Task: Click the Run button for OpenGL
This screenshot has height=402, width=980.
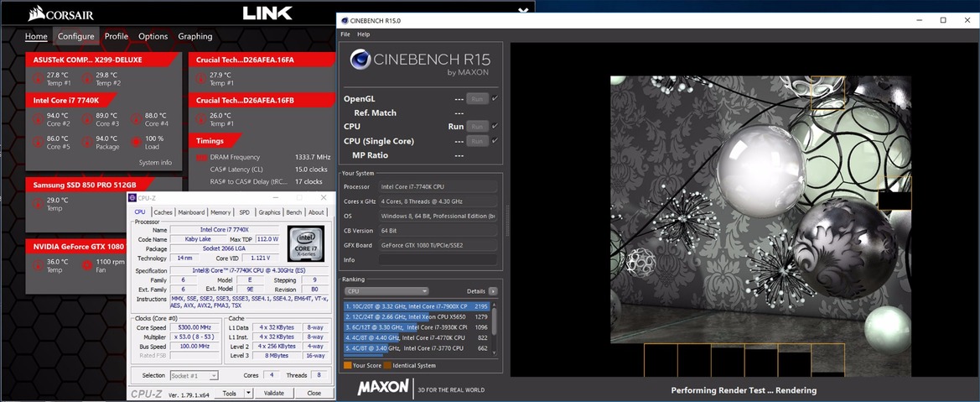Action: point(478,98)
